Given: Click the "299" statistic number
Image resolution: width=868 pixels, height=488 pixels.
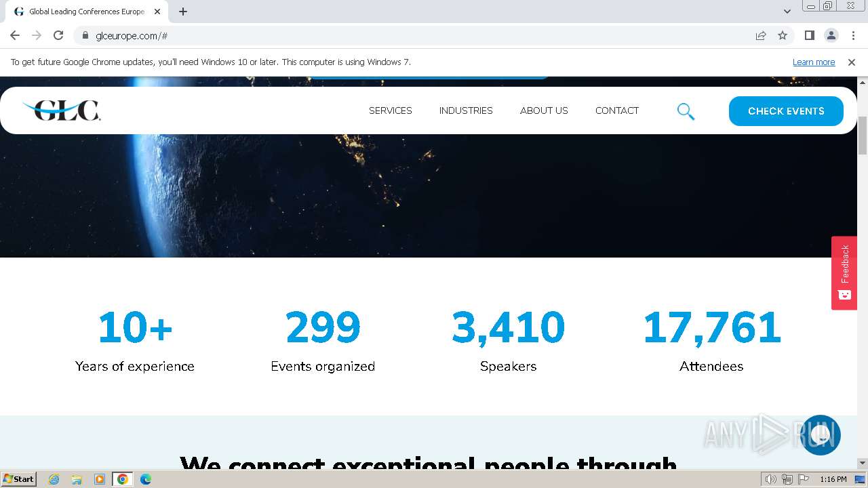Looking at the screenshot, I should (323, 327).
